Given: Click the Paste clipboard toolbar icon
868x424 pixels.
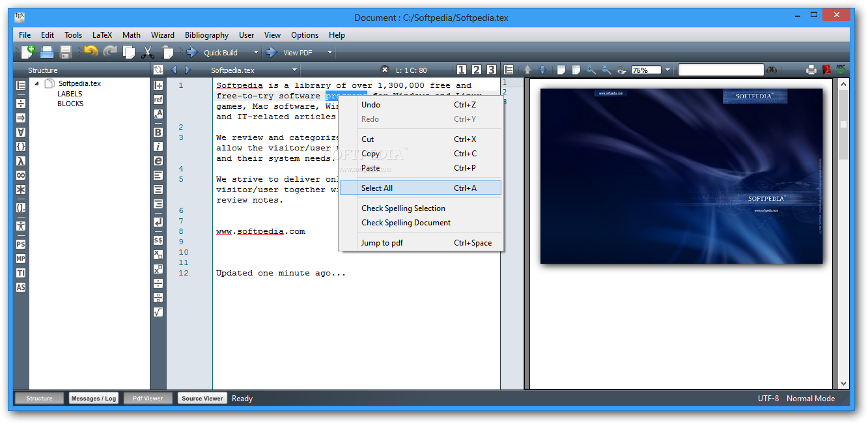Looking at the screenshot, I should (167, 52).
